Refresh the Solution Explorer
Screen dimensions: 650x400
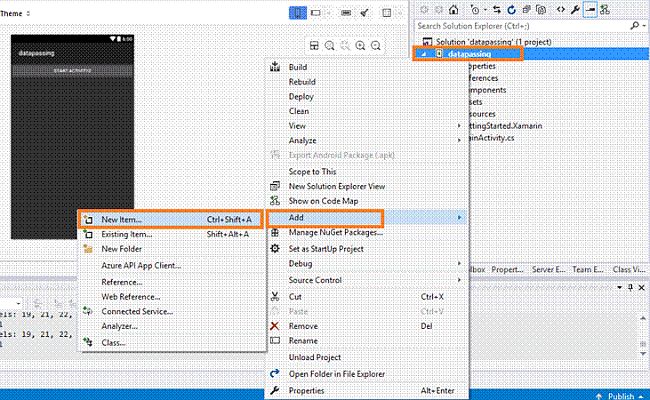tap(512, 10)
